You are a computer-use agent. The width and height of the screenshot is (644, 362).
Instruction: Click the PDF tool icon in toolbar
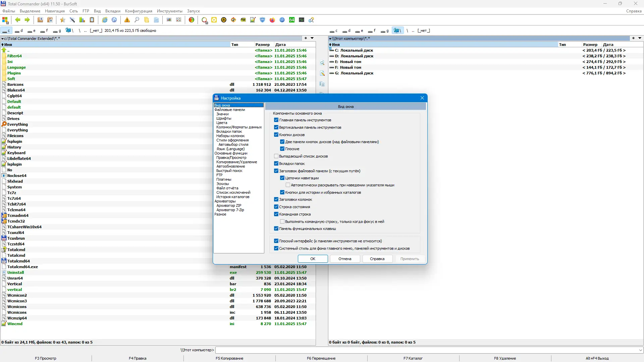pos(243,20)
